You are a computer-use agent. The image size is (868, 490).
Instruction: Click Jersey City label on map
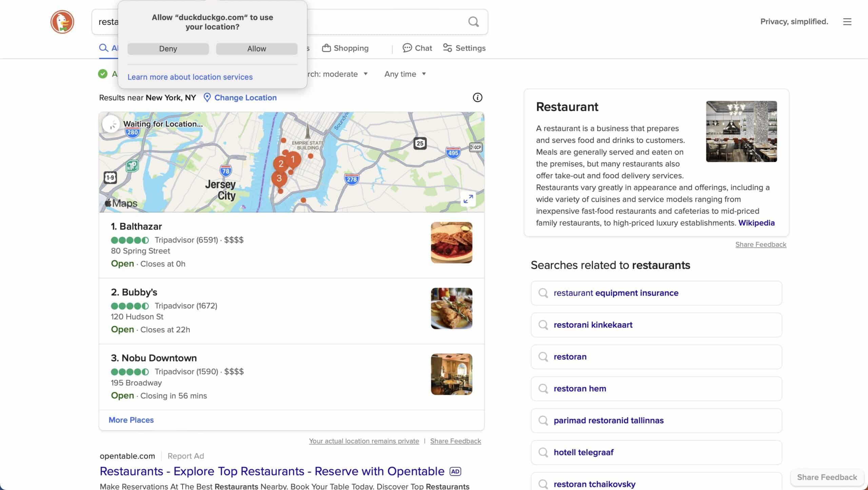[221, 190]
